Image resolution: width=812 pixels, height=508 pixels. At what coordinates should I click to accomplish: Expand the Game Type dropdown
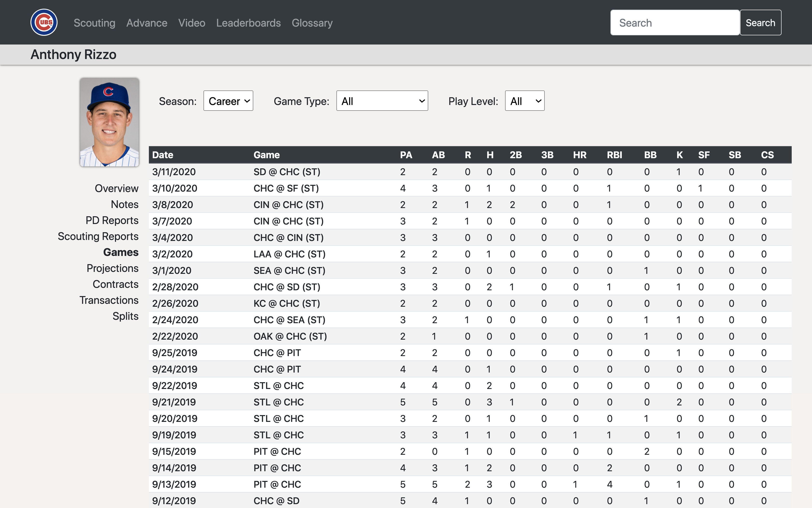tap(382, 101)
